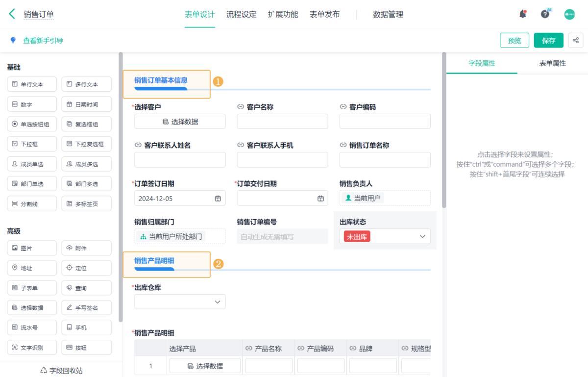Open the 出库仓库 dropdown
Image resolution: width=588 pixels, height=377 pixels.
[x=180, y=302]
